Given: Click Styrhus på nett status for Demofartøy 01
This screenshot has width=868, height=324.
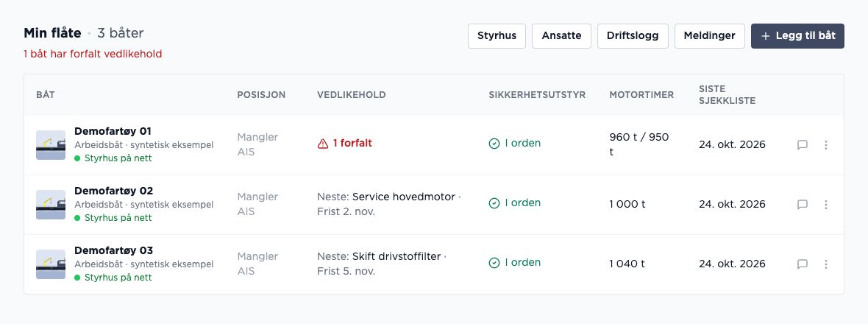Looking at the screenshot, I should (x=113, y=158).
